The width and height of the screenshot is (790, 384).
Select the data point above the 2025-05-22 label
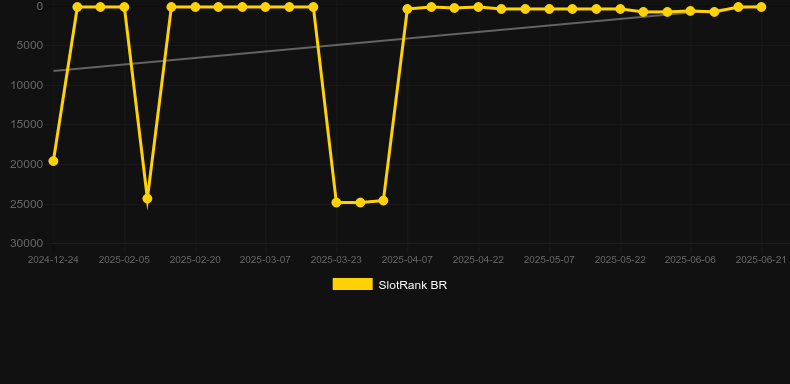[620, 9]
